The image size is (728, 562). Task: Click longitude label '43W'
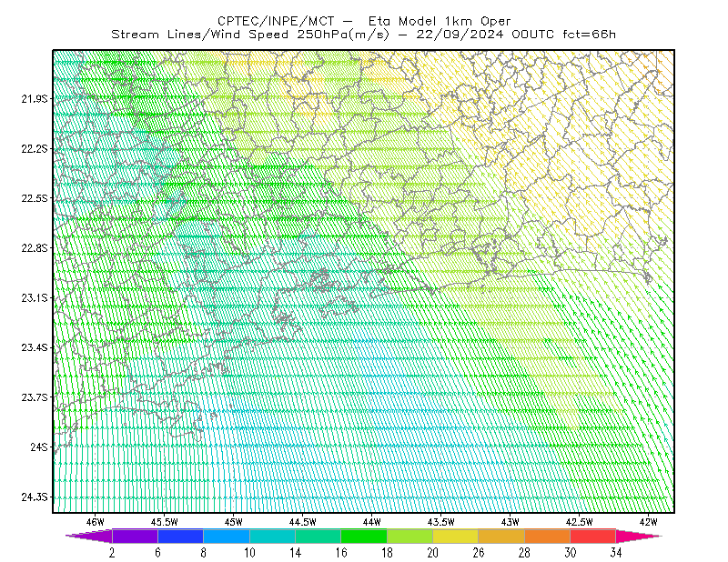511,522
